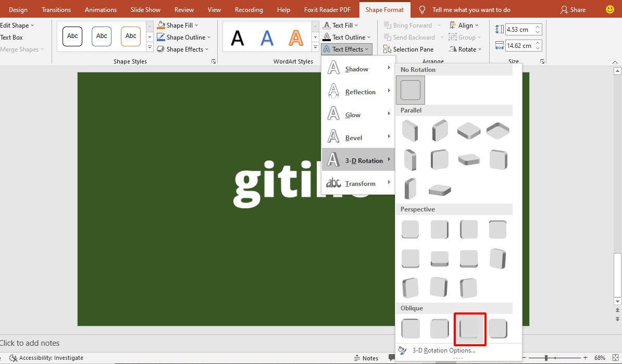Select the No Rotation preset
The height and width of the screenshot is (364, 622).
410,90
